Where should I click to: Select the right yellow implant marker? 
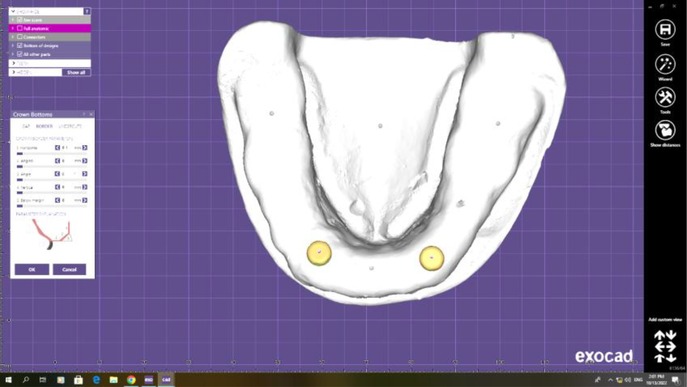[x=432, y=258]
